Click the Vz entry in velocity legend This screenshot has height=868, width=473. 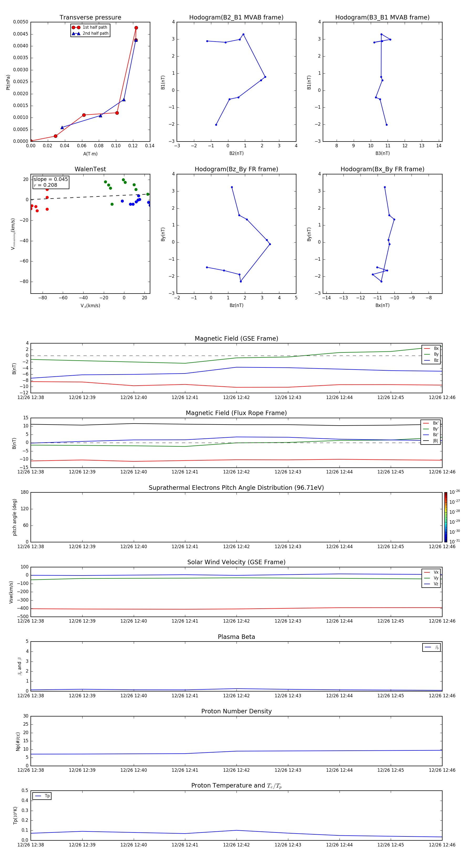point(431,584)
